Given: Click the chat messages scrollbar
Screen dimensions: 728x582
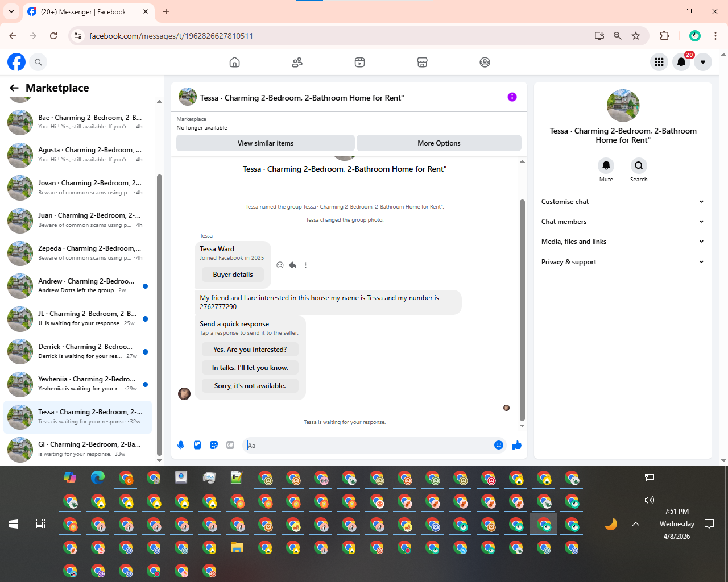Looking at the screenshot, I should coord(522,310).
